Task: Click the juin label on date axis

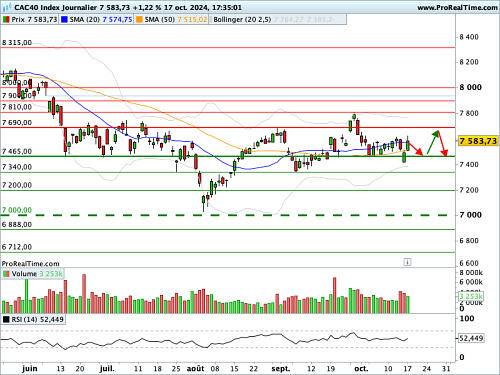Action: pyautogui.click(x=30, y=369)
